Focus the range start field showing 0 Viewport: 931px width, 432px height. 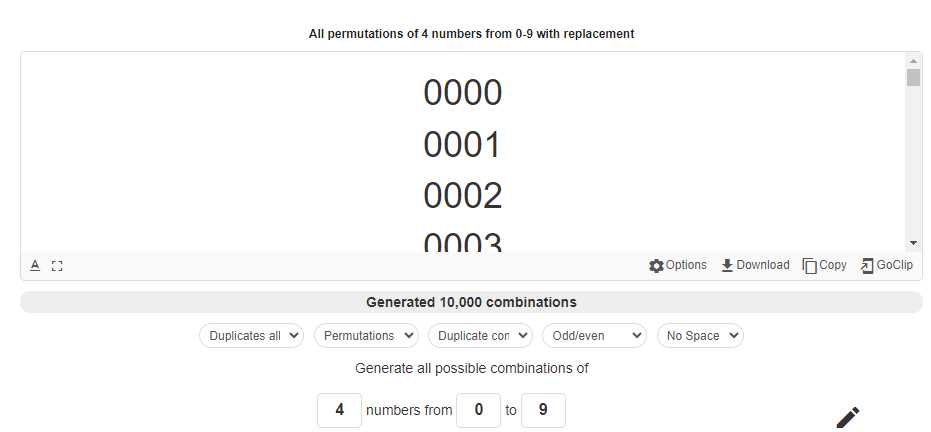(x=478, y=410)
